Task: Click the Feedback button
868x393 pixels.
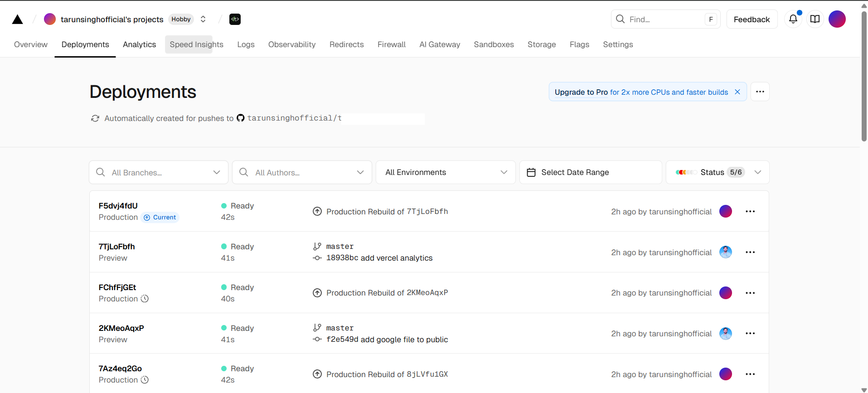Action: click(x=752, y=19)
